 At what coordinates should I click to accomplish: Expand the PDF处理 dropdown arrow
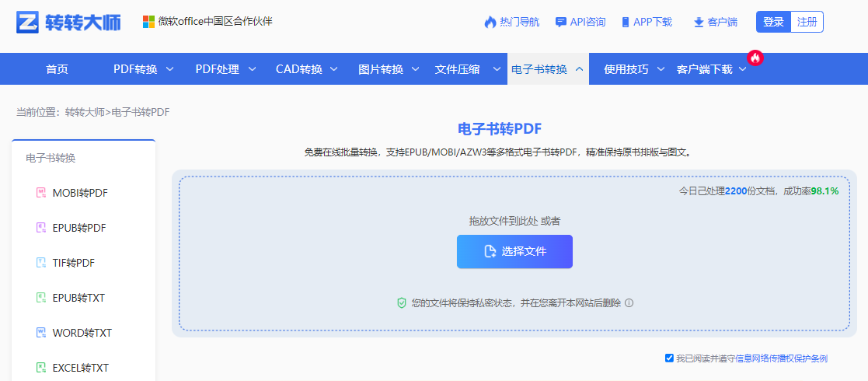pos(252,69)
